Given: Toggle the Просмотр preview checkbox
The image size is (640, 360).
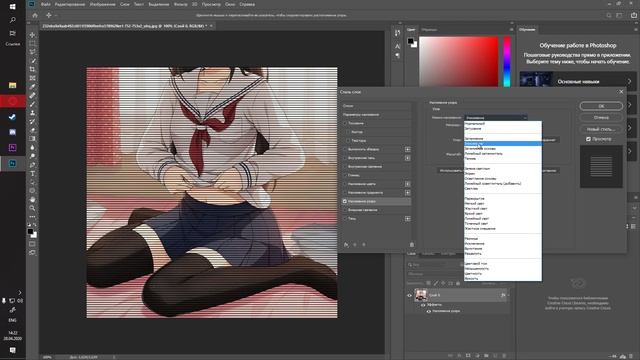Looking at the screenshot, I should pos(588,139).
